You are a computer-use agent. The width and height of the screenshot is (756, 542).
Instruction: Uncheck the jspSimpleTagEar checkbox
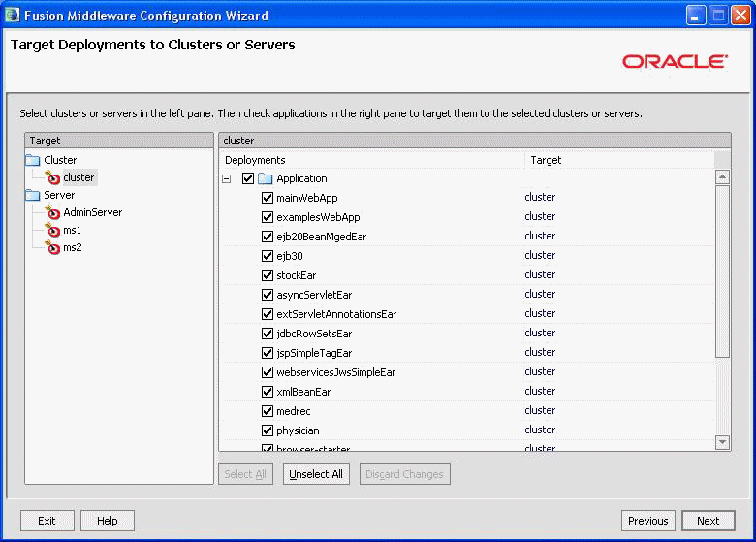[x=268, y=353]
